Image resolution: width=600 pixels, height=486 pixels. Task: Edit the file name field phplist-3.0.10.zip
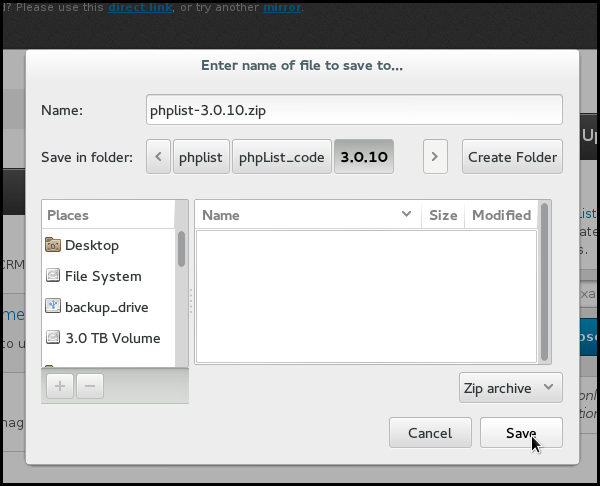[x=354, y=110]
